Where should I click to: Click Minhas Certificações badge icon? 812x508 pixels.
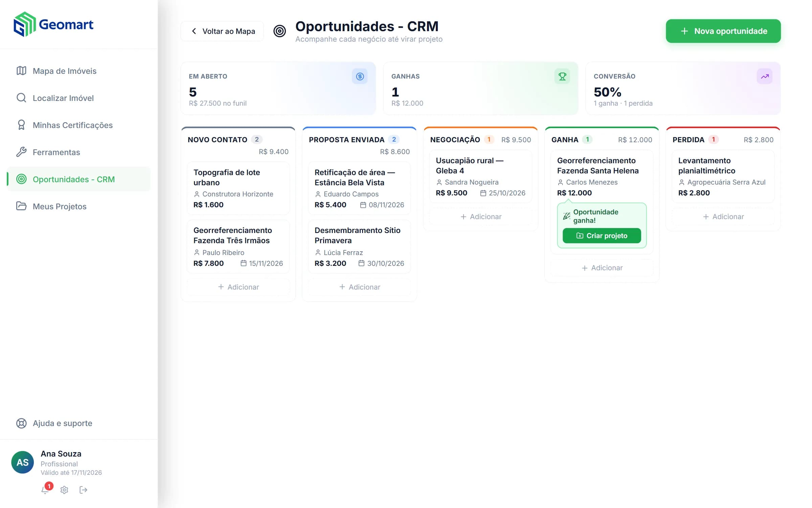21,125
